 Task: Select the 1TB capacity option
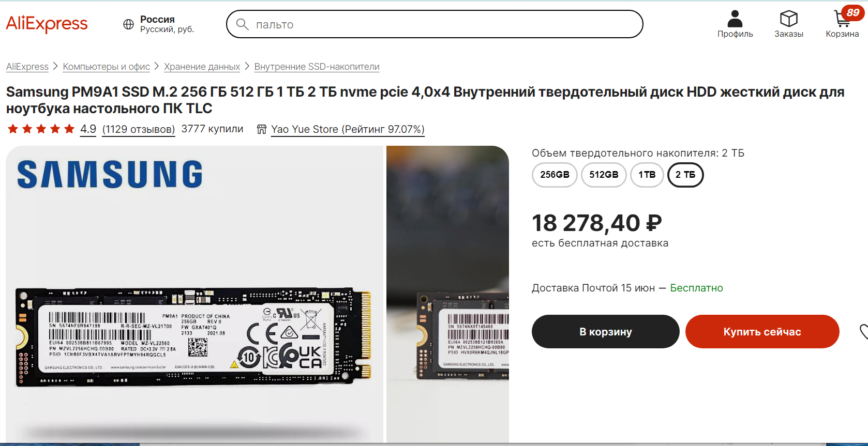[x=647, y=175]
